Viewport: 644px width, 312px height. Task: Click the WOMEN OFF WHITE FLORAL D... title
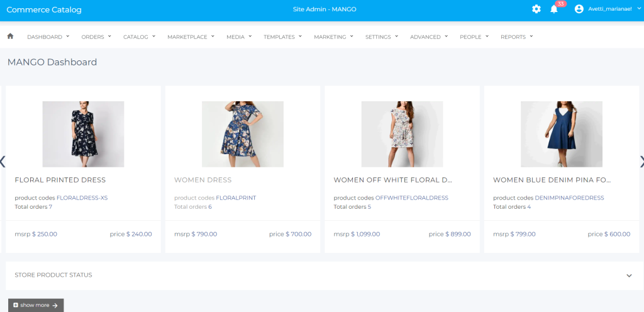tap(392, 180)
